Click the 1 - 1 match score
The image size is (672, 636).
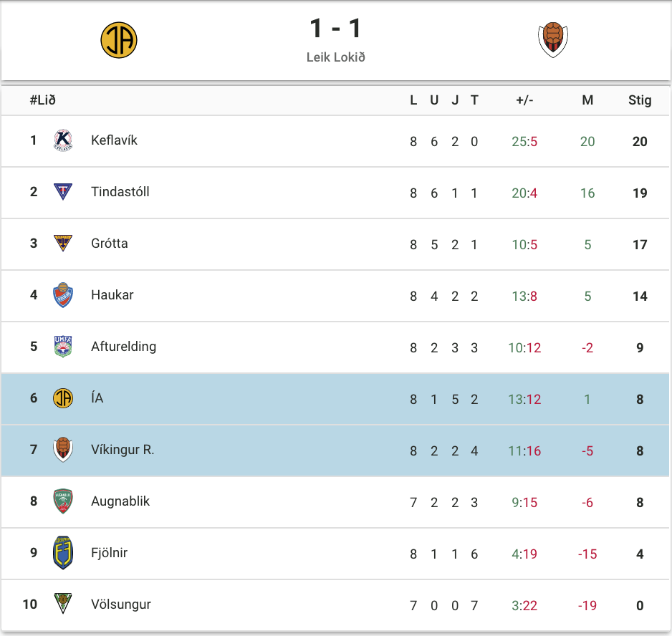[x=335, y=28]
